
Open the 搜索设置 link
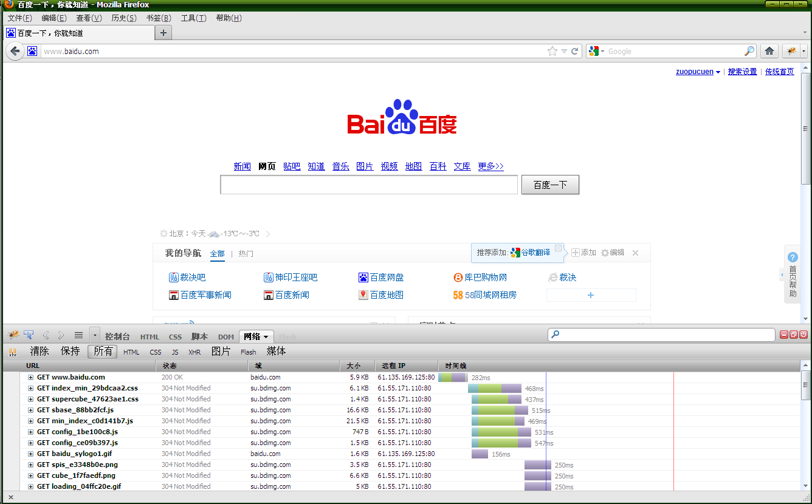tap(743, 72)
